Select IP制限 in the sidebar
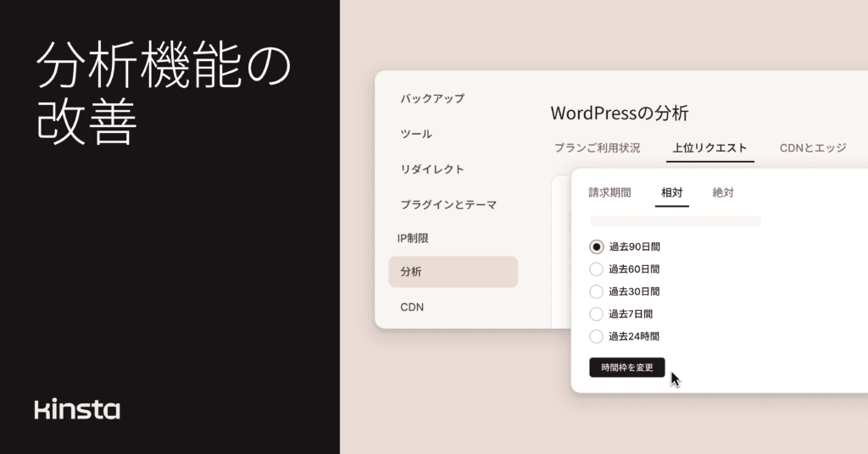This screenshot has width=868, height=454. point(414,239)
